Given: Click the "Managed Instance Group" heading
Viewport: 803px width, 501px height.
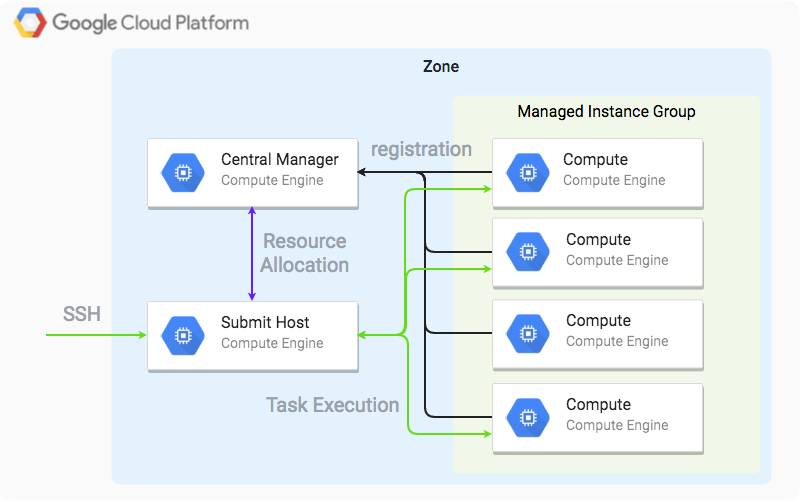Looking at the screenshot, I should tap(606, 111).
